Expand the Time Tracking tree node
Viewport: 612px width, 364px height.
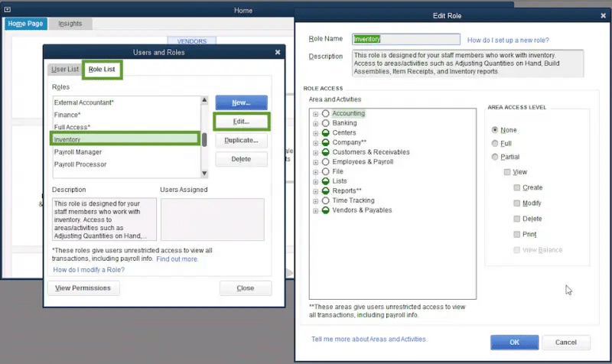click(315, 201)
